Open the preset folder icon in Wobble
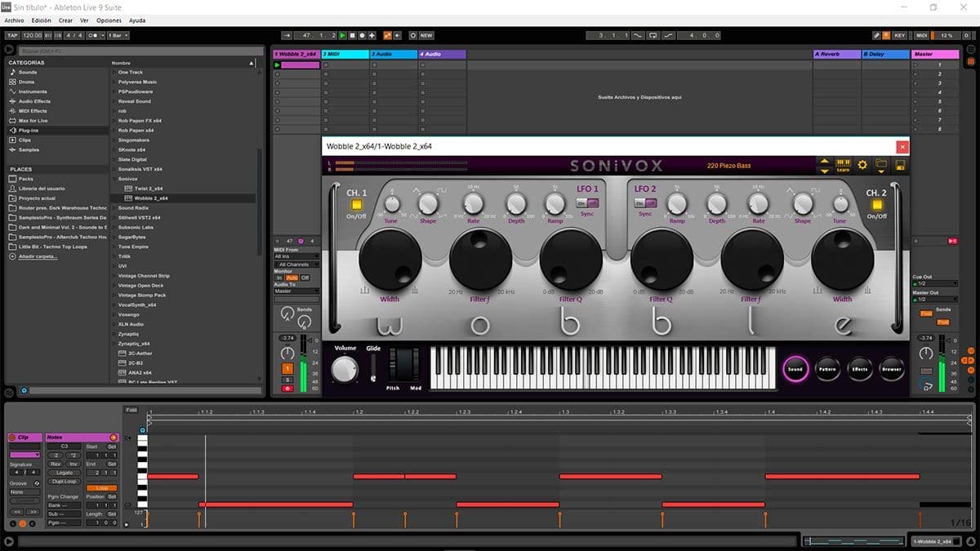The image size is (980, 551). click(x=881, y=165)
